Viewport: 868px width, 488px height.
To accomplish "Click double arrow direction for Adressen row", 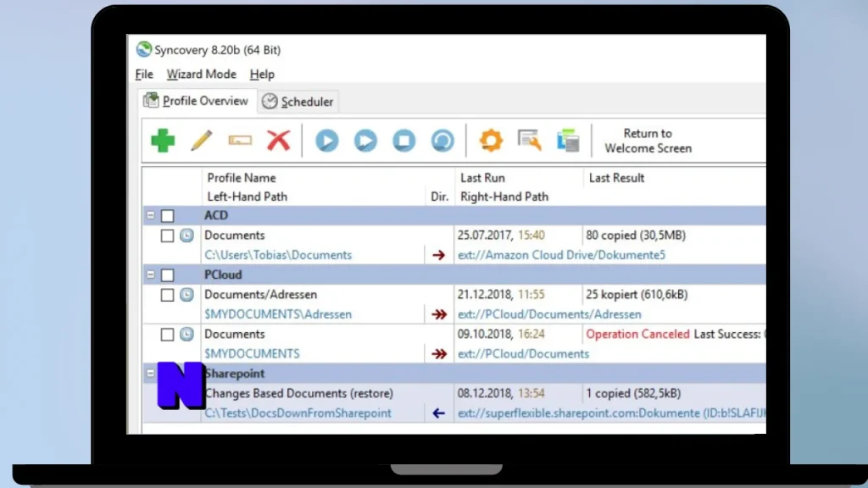I will point(439,314).
